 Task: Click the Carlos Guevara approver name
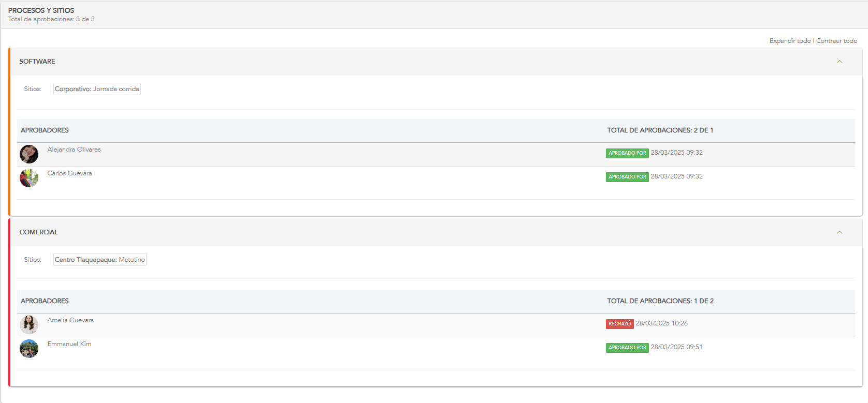(x=69, y=173)
